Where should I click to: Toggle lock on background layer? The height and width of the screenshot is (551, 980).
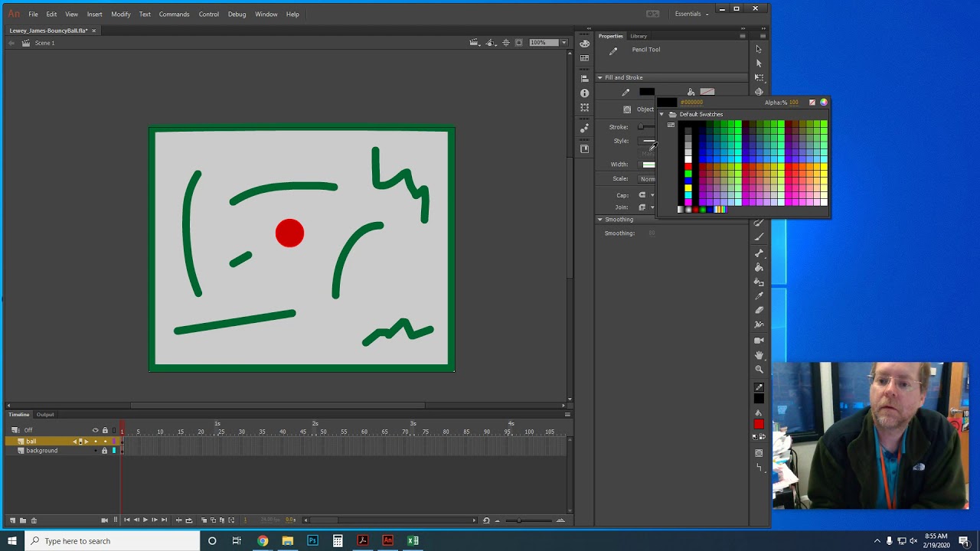[105, 451]
